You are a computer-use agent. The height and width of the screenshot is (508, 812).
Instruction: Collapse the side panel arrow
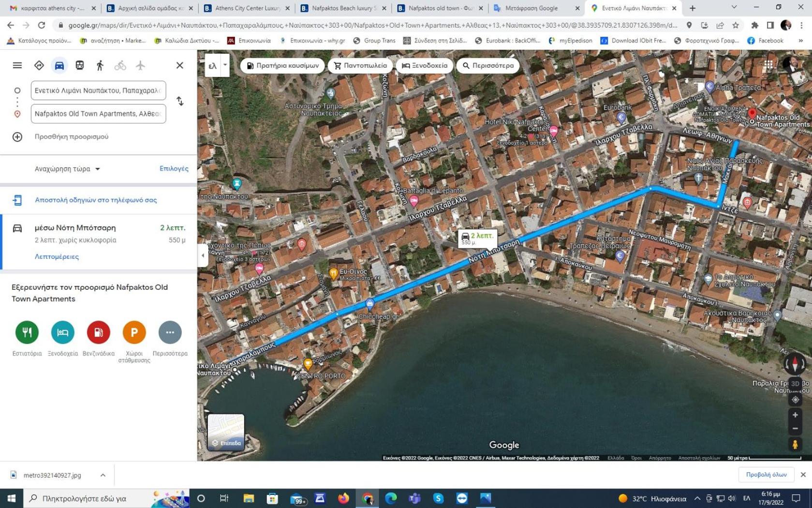point(203,255)
